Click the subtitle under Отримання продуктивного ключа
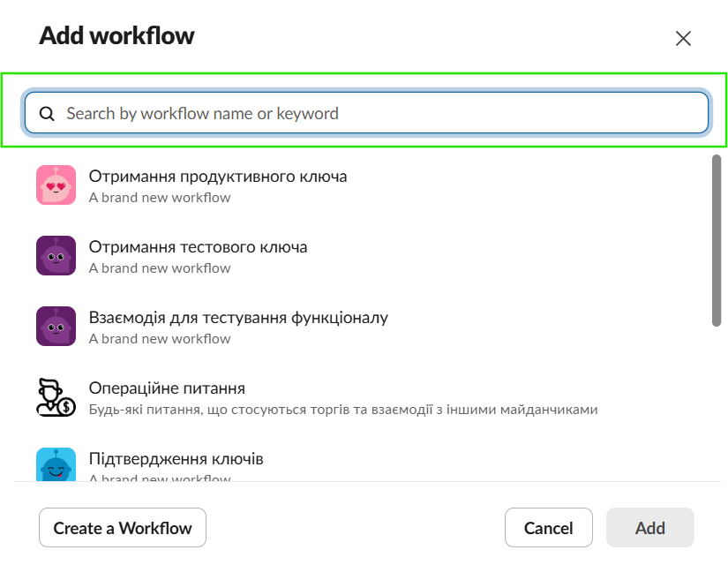Screen dimensions: 728x565 point(160,198)
